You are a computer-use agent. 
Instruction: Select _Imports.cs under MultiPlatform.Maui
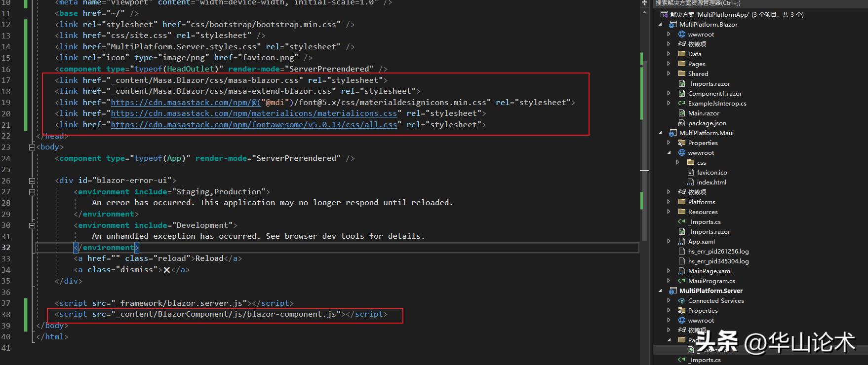point(705,221)
